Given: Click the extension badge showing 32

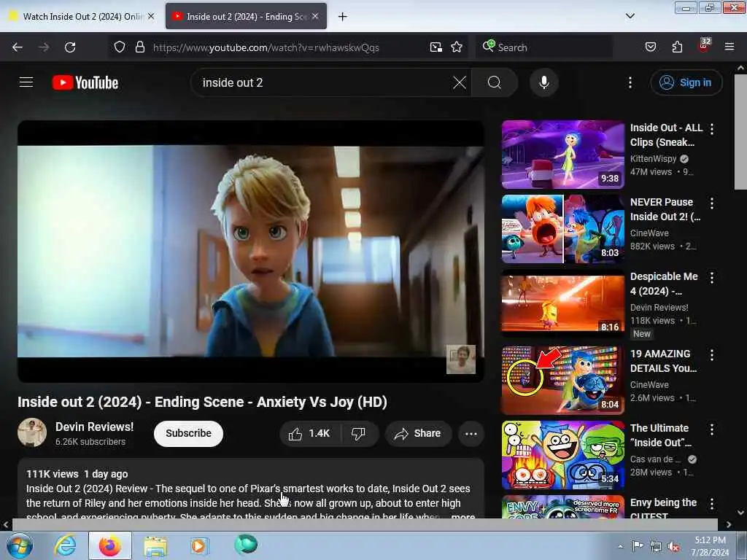Looking at the screenshot, I should 704,45.
